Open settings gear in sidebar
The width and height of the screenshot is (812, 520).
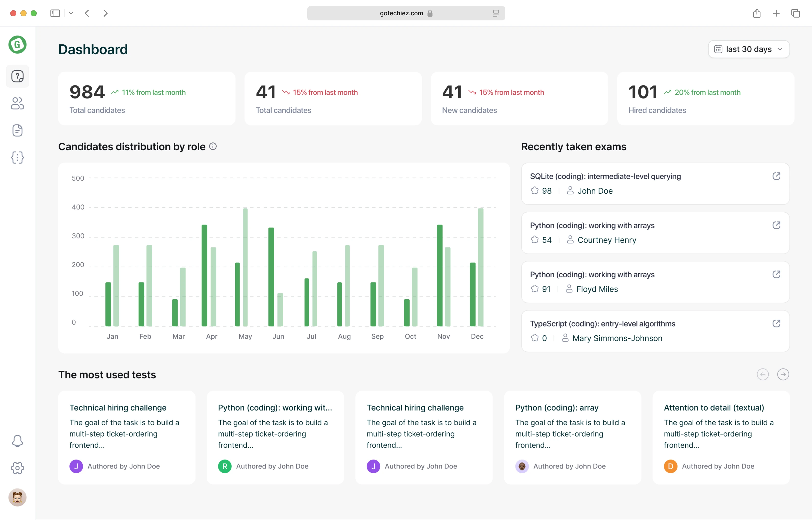[17, 468]
